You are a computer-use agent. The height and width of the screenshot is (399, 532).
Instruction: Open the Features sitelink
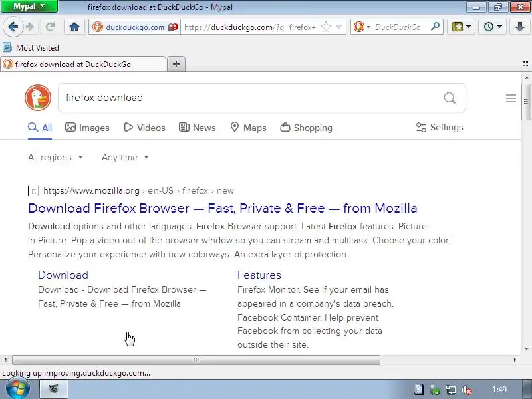[259, 275]
